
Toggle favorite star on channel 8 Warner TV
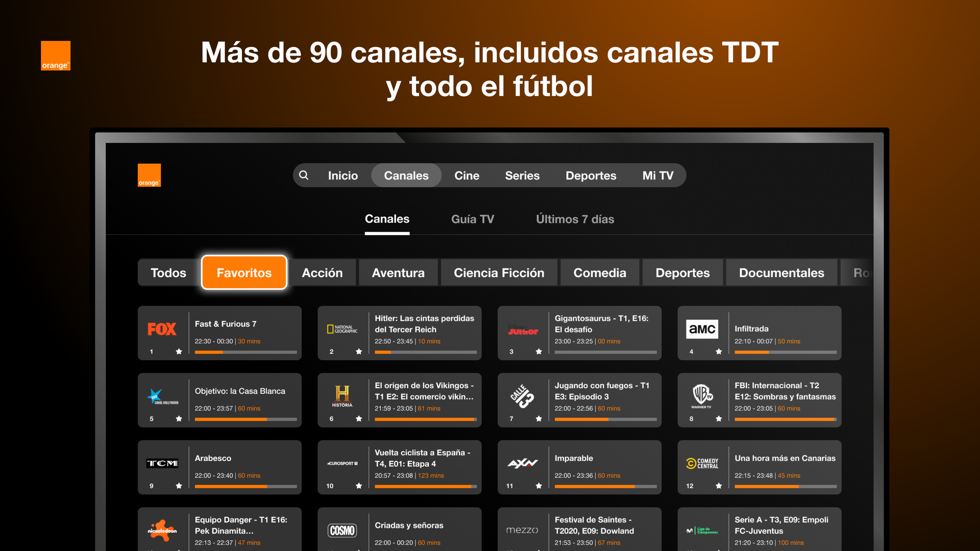(x=719, y=419)
